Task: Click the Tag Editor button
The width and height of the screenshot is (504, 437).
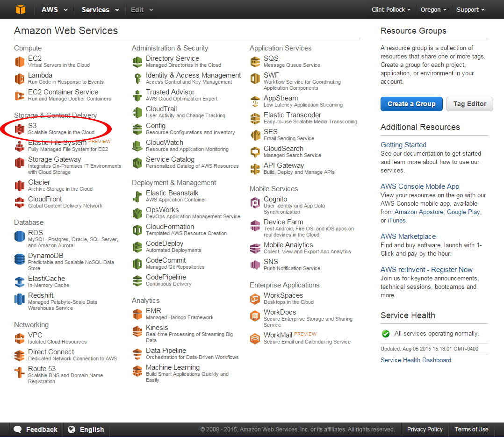Action: 469,104
